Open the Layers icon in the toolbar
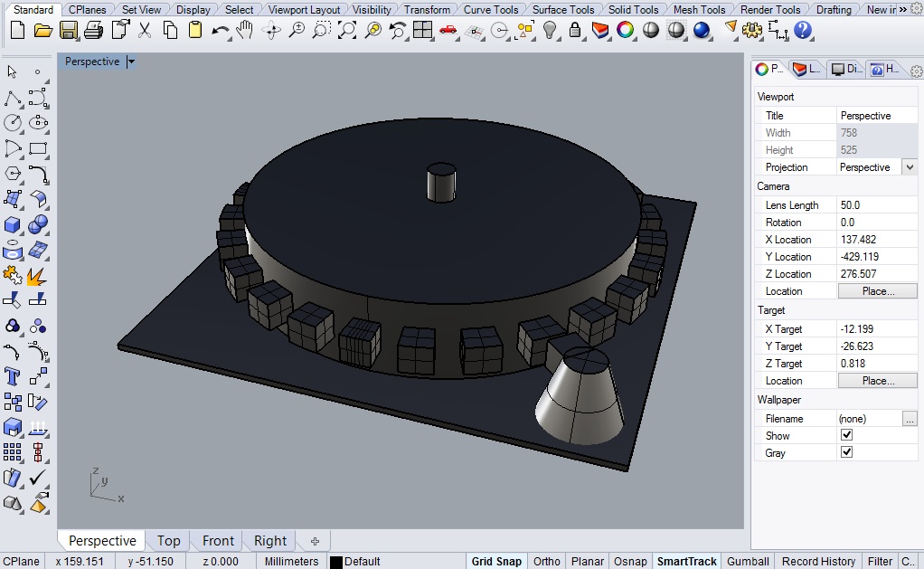Screen dimensions: 924x569 pos(599,30)
